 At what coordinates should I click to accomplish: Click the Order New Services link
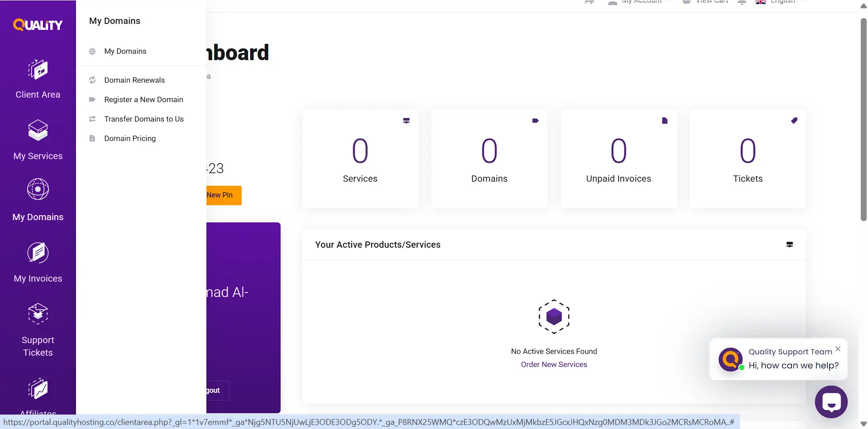(x=554, y=364)
